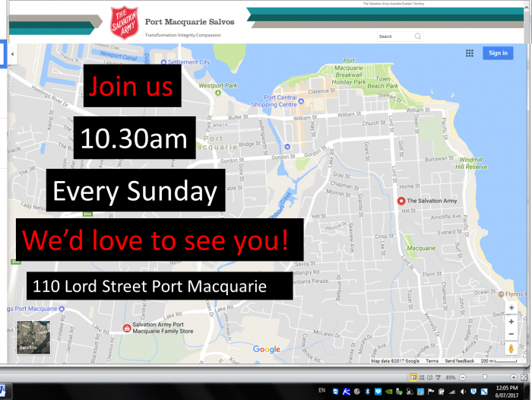The image size is (532, 400).
Task: Select the Street View pegman
Action: (511, 349)
